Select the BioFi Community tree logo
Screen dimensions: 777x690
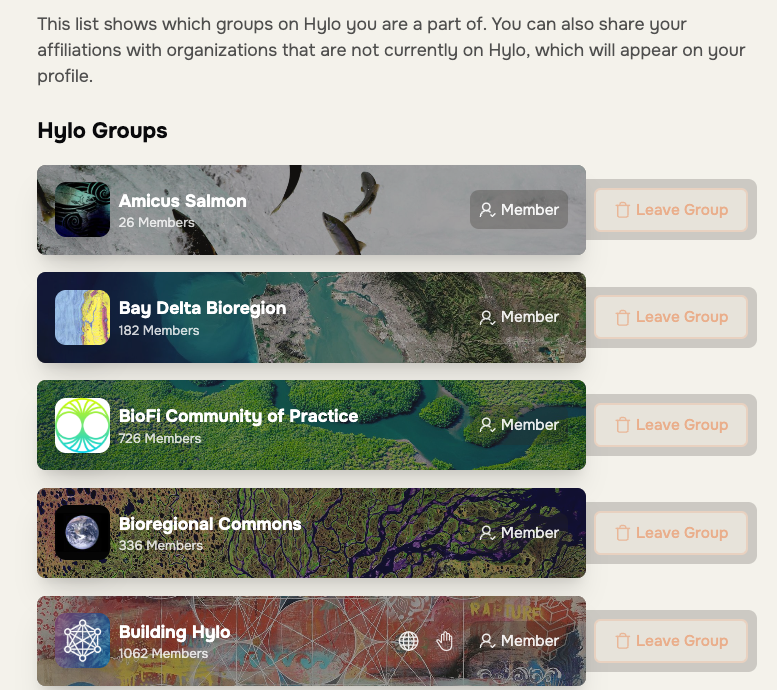click(x=82, y=425)
